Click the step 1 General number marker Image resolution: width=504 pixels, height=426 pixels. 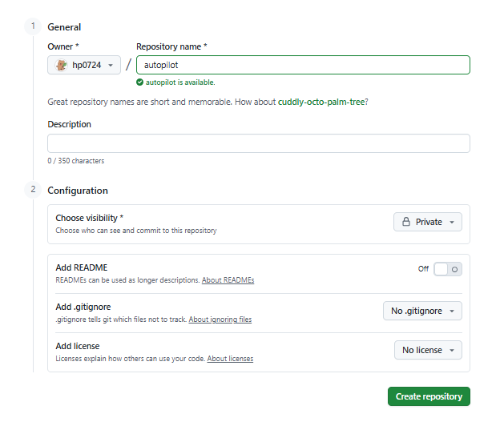[34, 26]
